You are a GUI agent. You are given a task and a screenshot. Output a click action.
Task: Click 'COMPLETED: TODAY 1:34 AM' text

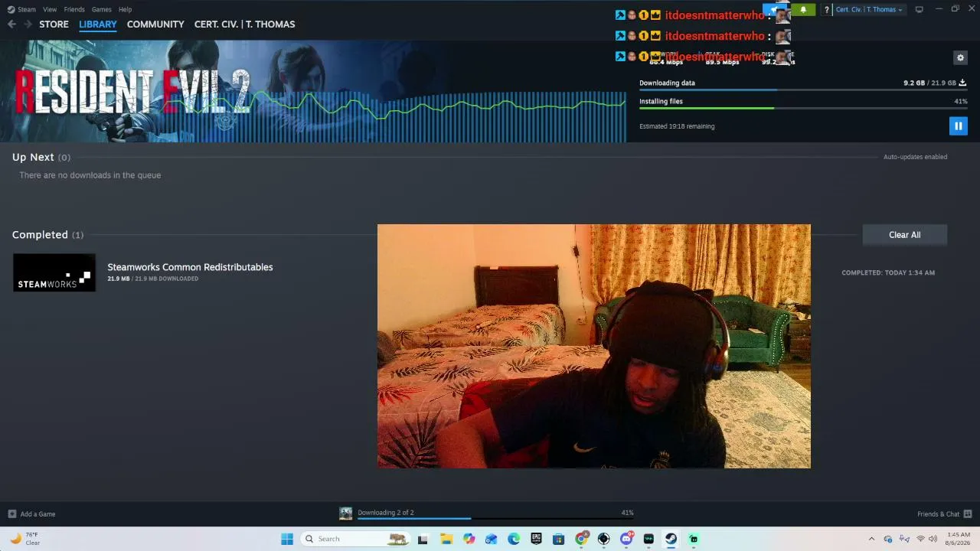[888, 272]
